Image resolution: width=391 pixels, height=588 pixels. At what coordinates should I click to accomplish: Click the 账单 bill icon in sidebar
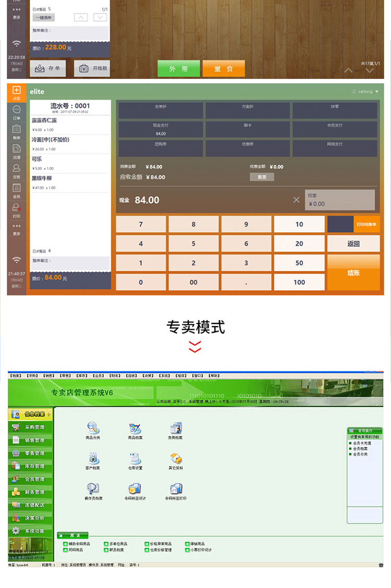(x=16, y=131)
